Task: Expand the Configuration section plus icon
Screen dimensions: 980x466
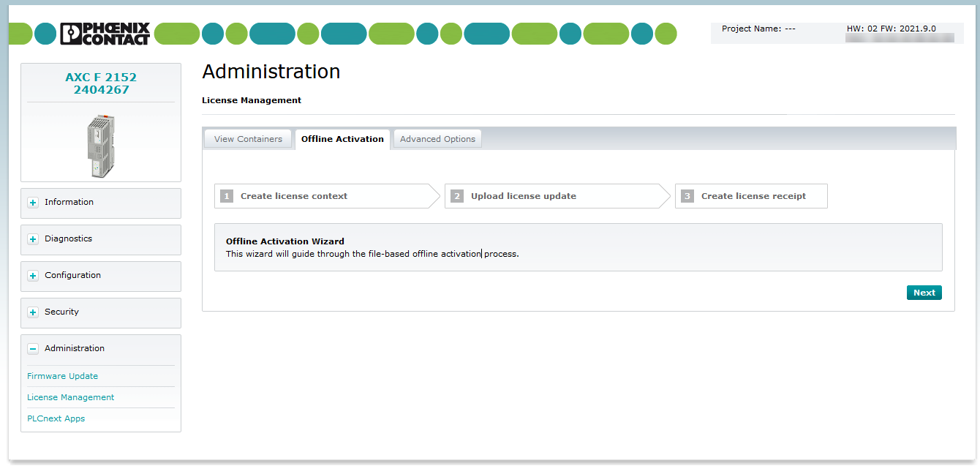Action: point(33,276)
